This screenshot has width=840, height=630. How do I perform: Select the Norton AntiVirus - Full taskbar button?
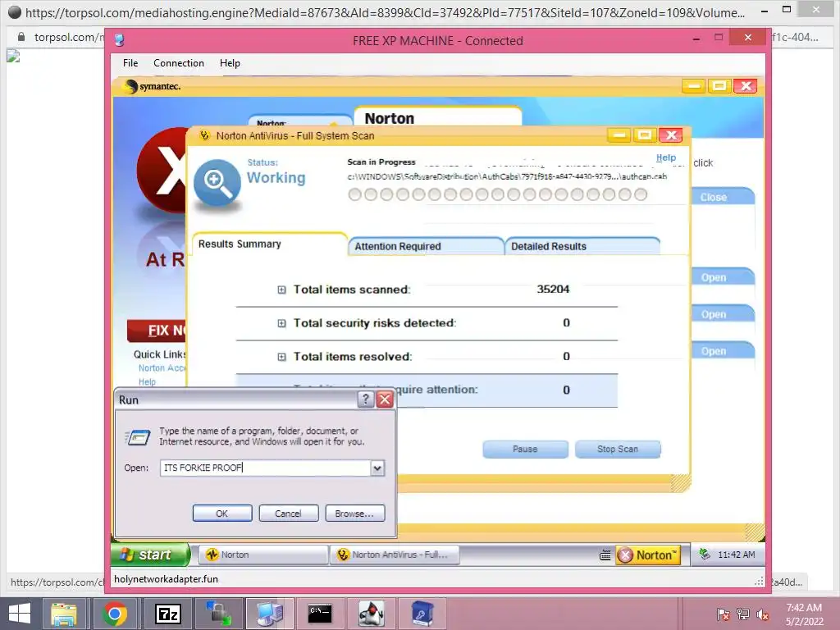pyautogui.click(x=395, y=555)
